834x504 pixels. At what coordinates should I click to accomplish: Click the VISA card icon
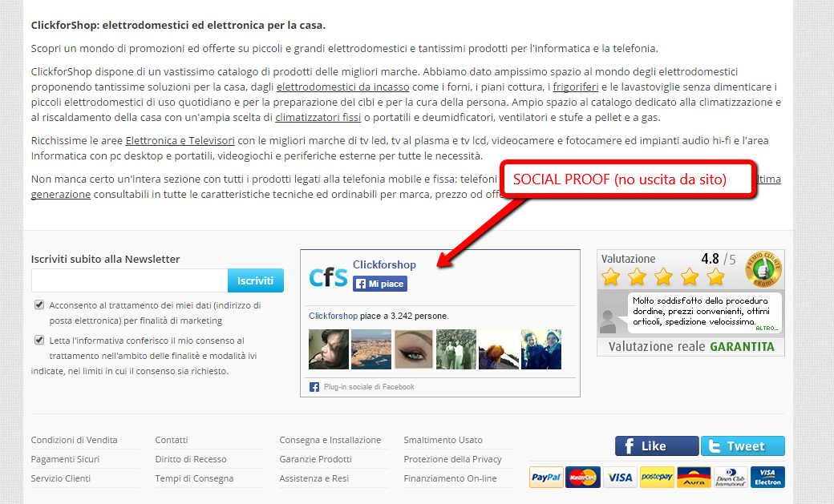pos(620,477)
